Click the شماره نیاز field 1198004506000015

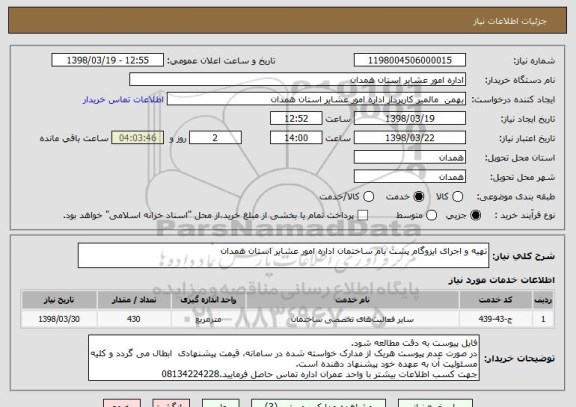410,60
